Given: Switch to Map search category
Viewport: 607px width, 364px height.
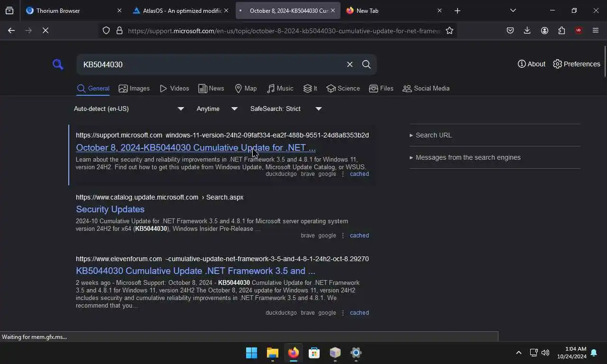Looking at the screenshot, I should pyautogui.click(x=246, y=88).
